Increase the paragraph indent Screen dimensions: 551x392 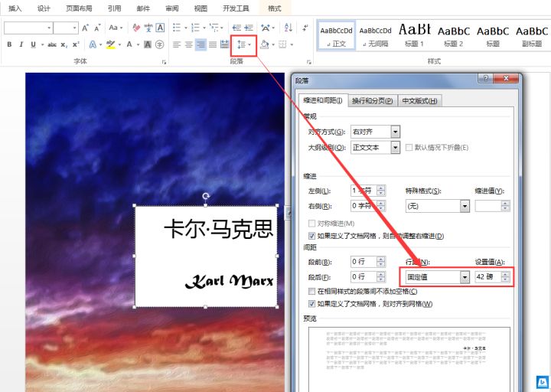pos(249,28)
